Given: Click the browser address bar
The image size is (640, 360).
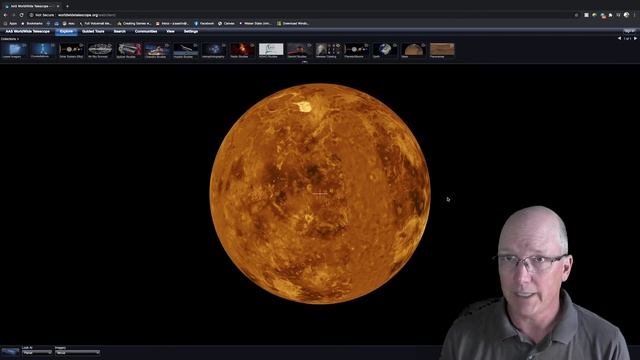Looking at the screenshot, I should point(302,15).
